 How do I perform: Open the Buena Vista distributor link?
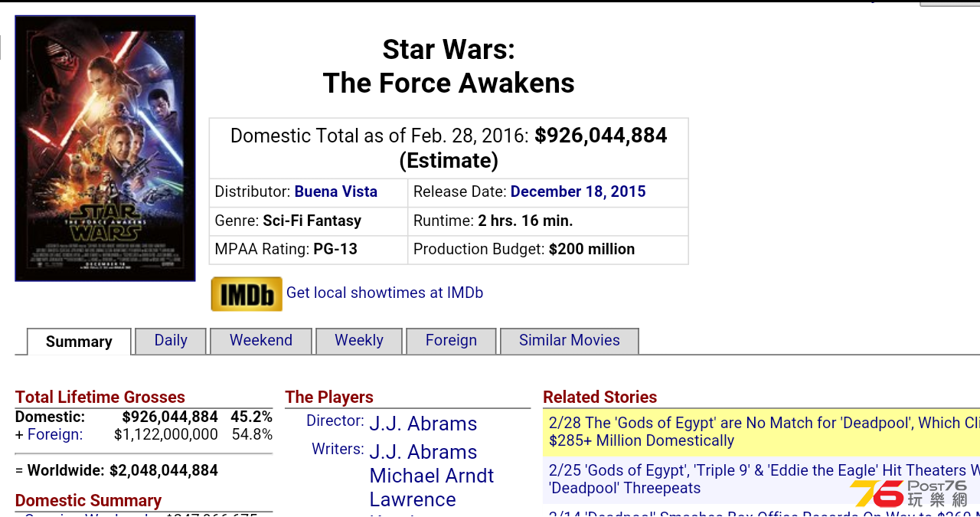coord(336,191)
